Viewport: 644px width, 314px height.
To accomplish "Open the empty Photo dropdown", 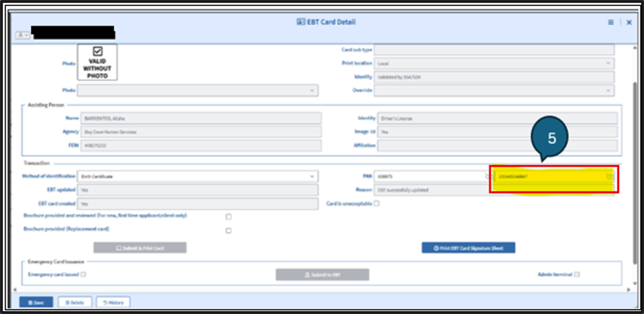I will pyautogui.click(x=197, y=91).
